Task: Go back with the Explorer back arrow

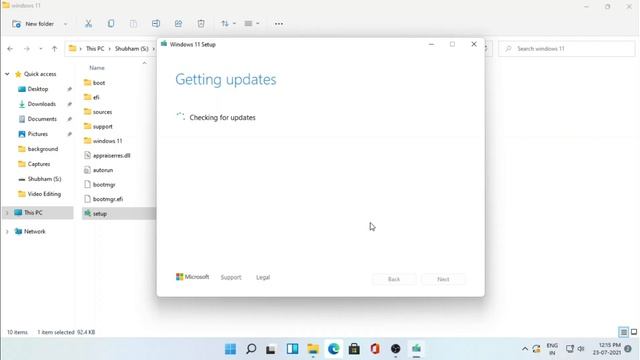Action: coord(10,49)
